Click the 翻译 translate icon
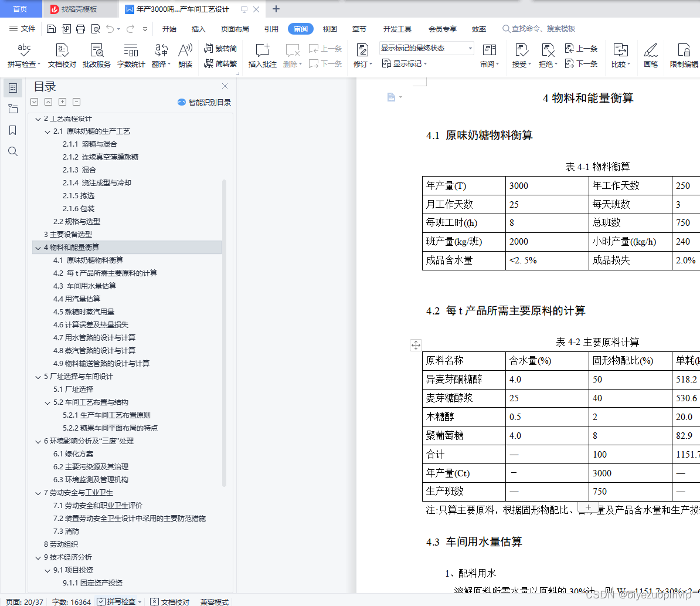 tap(161, 55)
